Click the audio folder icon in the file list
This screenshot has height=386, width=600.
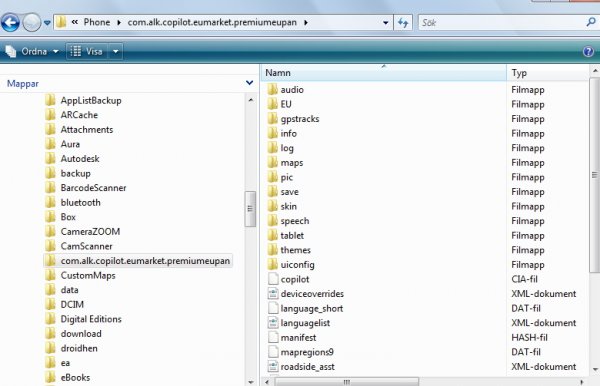272,89
